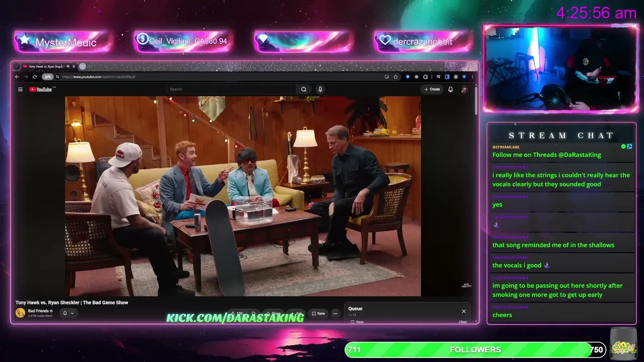Image resolution: width=644 pixels, height=362 pixels.
Task: Click the 'im going to be passing out' message
Action: tap(557, 290)
